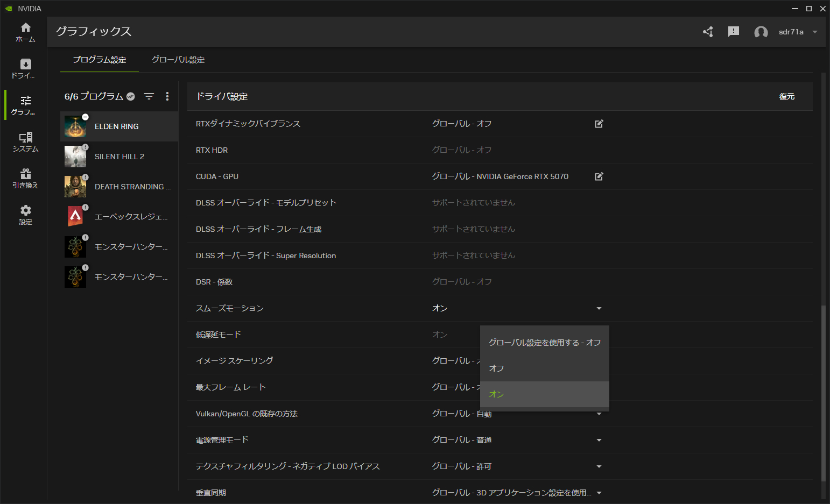Go to the ホーム page in sidebar
The height and width of the screenshot is (504, 830).
(25, 32)
